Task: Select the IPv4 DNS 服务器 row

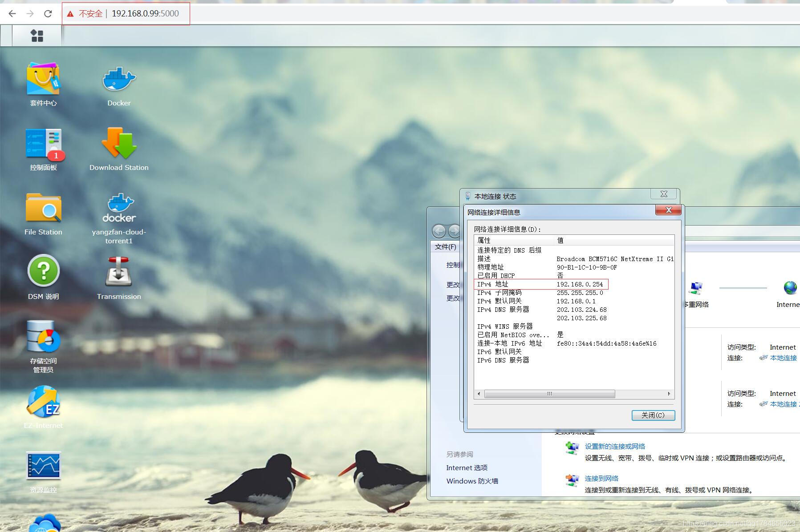Action: click(x=574, y=310)
